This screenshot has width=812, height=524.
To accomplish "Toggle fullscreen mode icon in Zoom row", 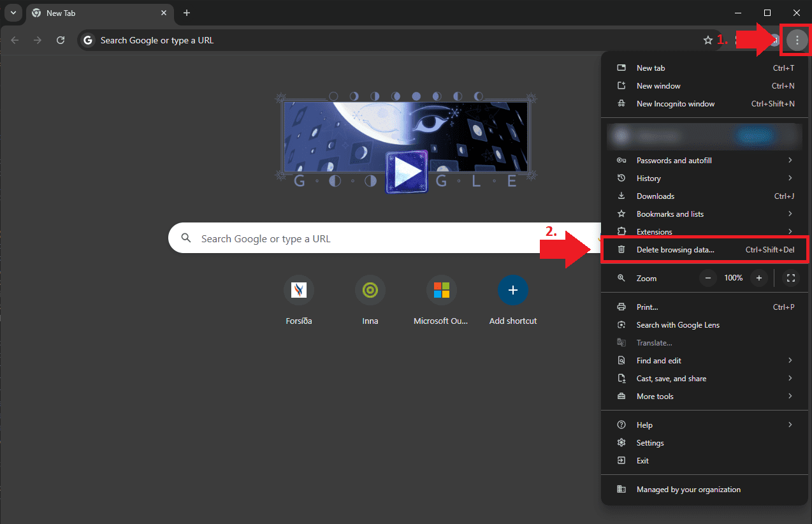I will pyautogui.click(x=791, y=278).
